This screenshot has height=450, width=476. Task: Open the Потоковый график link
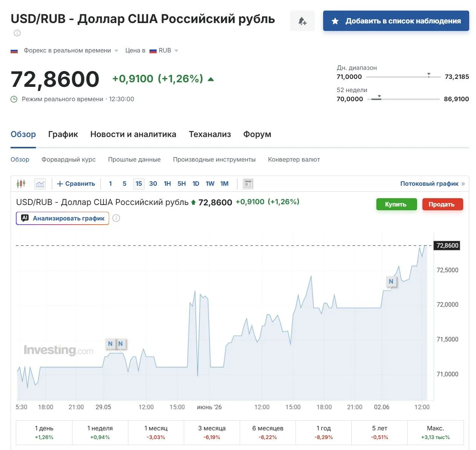click(433, 184)
